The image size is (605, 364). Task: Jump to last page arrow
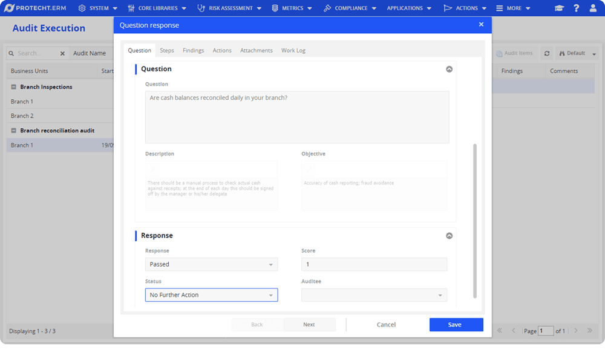tap(590, 331)
